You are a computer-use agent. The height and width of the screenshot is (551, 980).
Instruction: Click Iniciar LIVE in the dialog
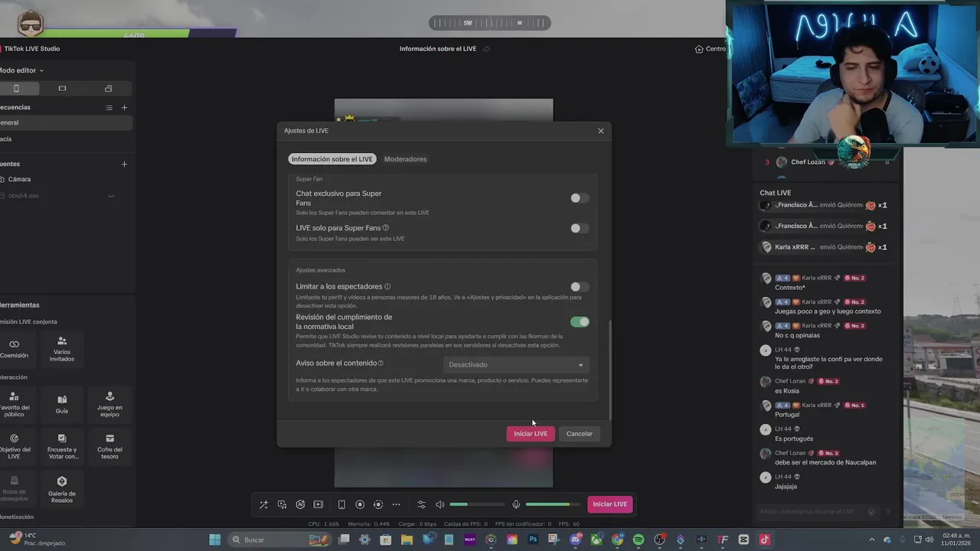(x=531, y=434)
